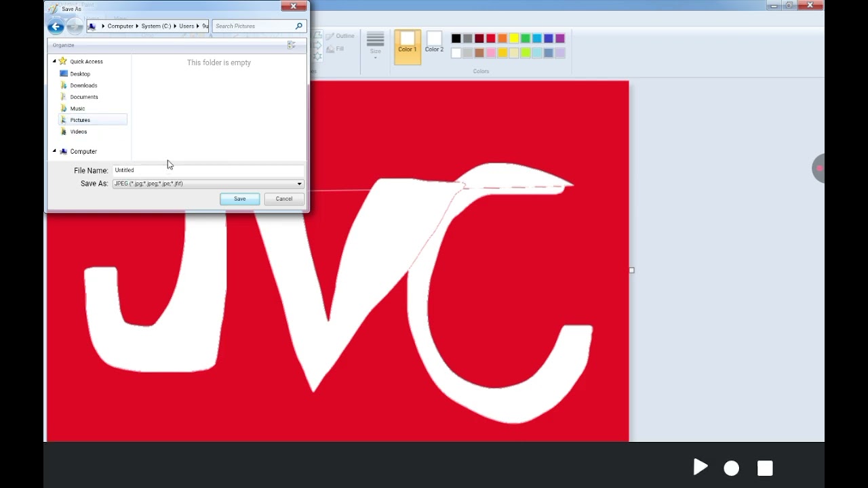Close the Save As dialog with X
The width and height of the screenshot is (868, 488).
(x=294, y=6)
